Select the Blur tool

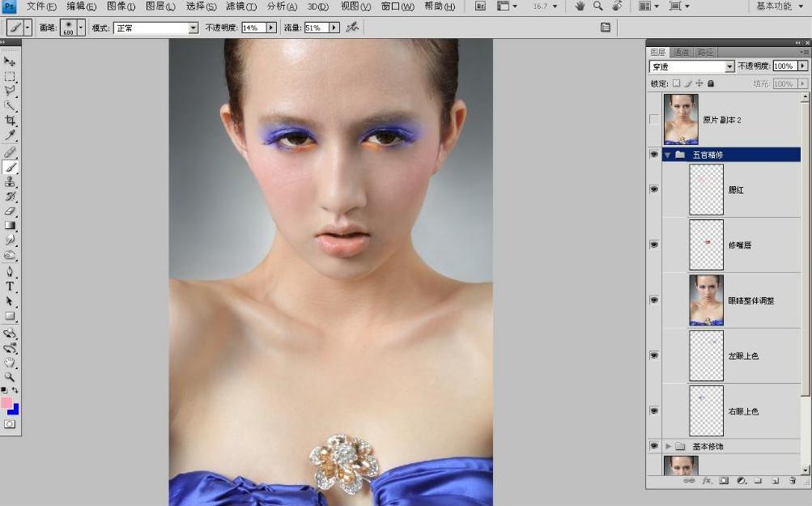[10, 240]
